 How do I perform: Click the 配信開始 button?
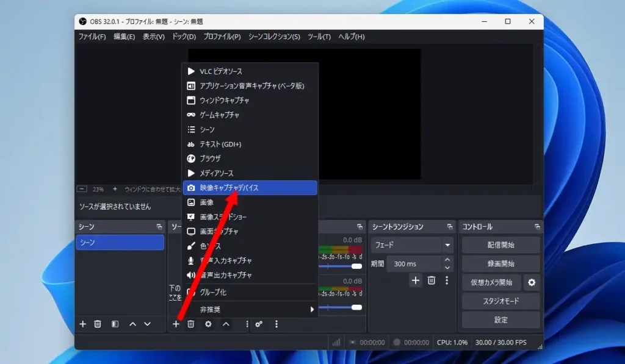(x=500, y=245)
